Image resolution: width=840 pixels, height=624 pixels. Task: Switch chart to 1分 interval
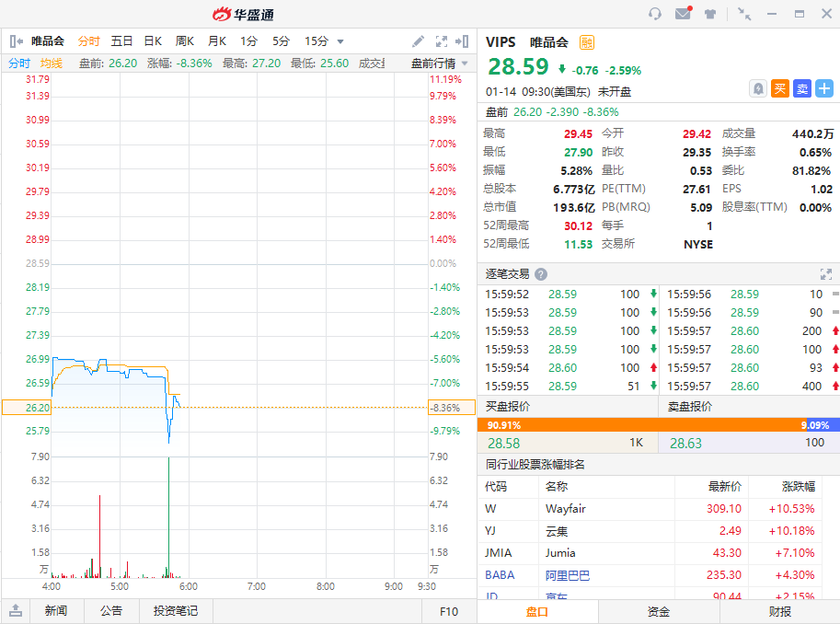(249, 41)
